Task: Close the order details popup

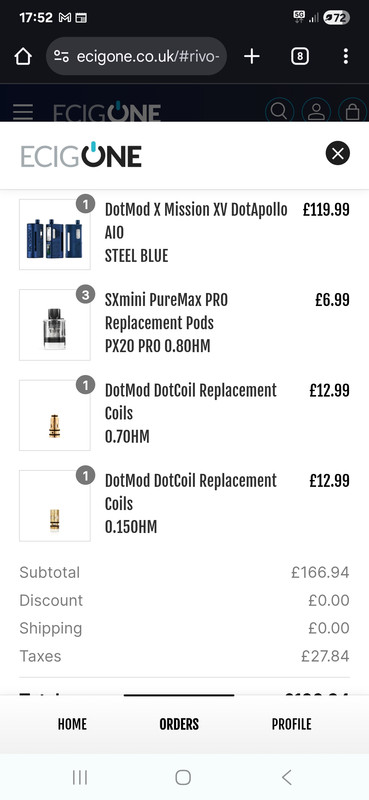Action: [337, 154]
